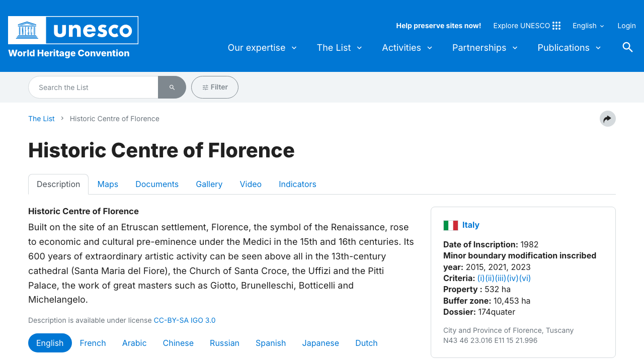Switch to the Gallery tab
Image resolution: width=644 pixels, height=362 pixels.
[209, 184]
